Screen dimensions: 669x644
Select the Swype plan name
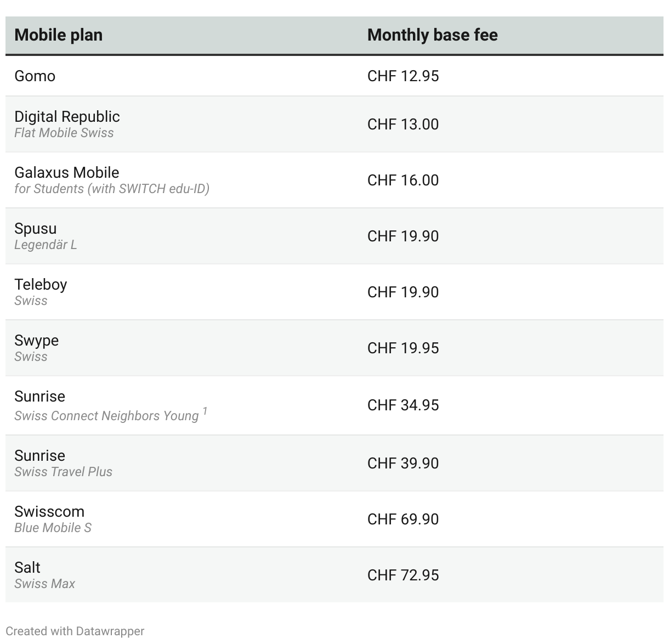click(36, 340)
